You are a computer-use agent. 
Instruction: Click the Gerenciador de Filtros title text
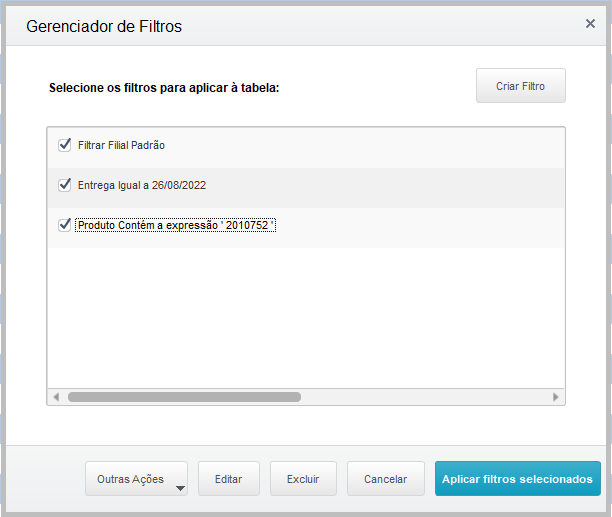[104, 26]
